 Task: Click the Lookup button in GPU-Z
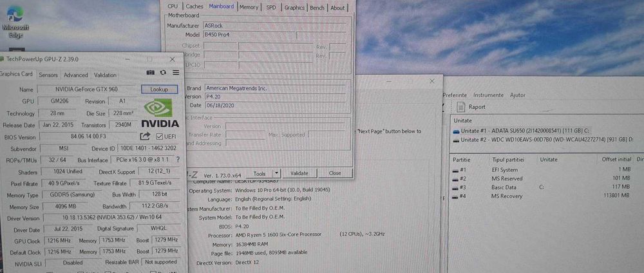[x=159, y=89]
